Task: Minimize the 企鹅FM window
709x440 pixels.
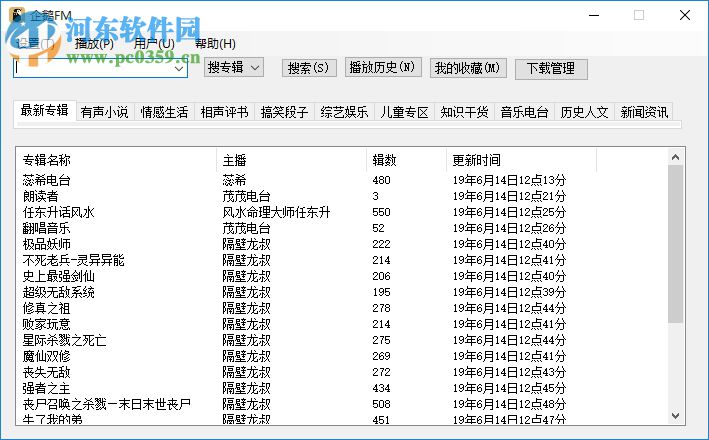Action: (x=594, y=15)
